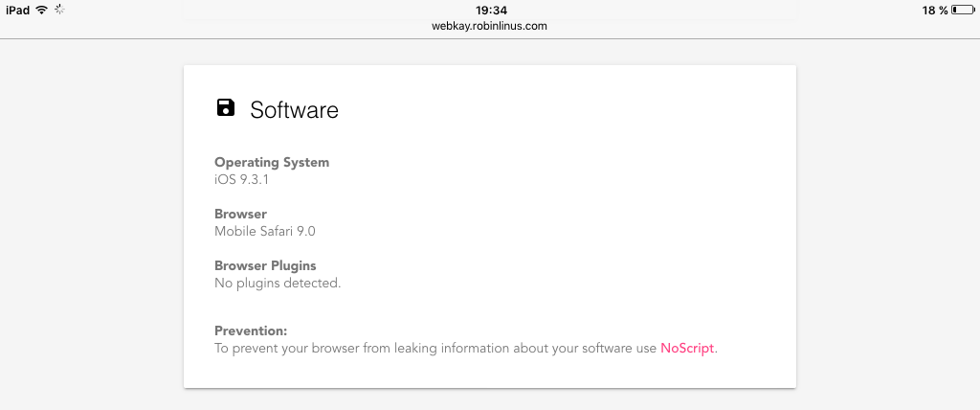980x410 pixels.
Task: Click the Browser label
Action: (240, 214)
